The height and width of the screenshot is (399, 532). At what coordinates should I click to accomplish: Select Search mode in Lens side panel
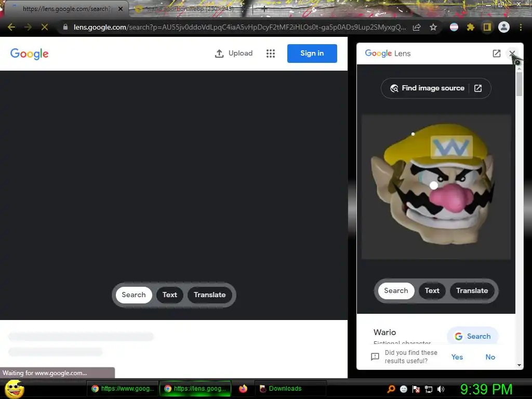coord(396,291)
